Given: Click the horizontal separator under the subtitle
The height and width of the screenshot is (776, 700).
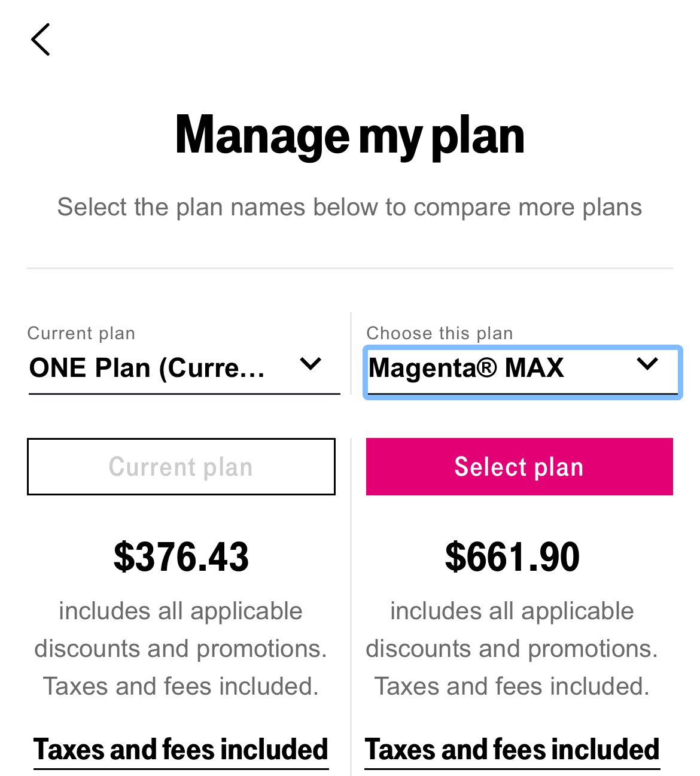Looking at the screenshot, I should tap(349, 268).
